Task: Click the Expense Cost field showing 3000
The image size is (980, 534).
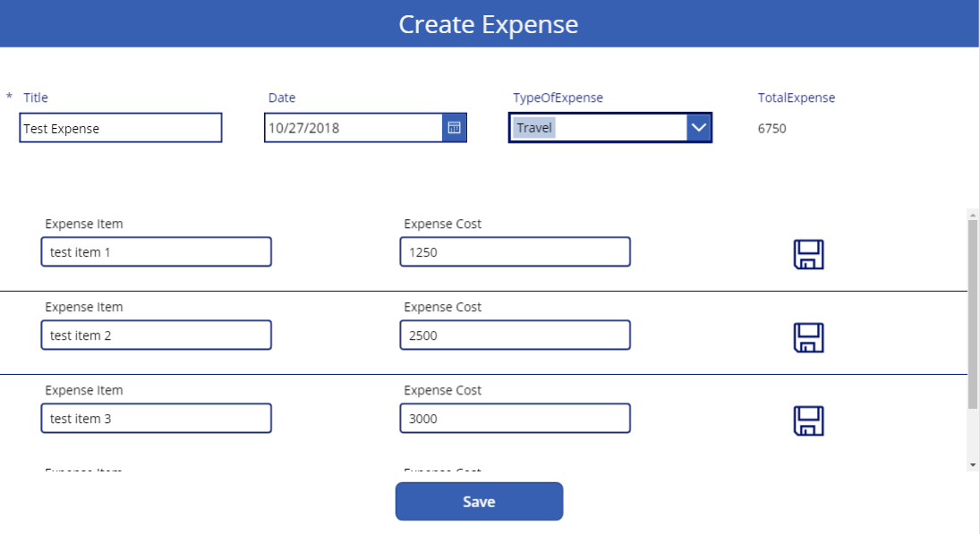Action: (517, 419)
